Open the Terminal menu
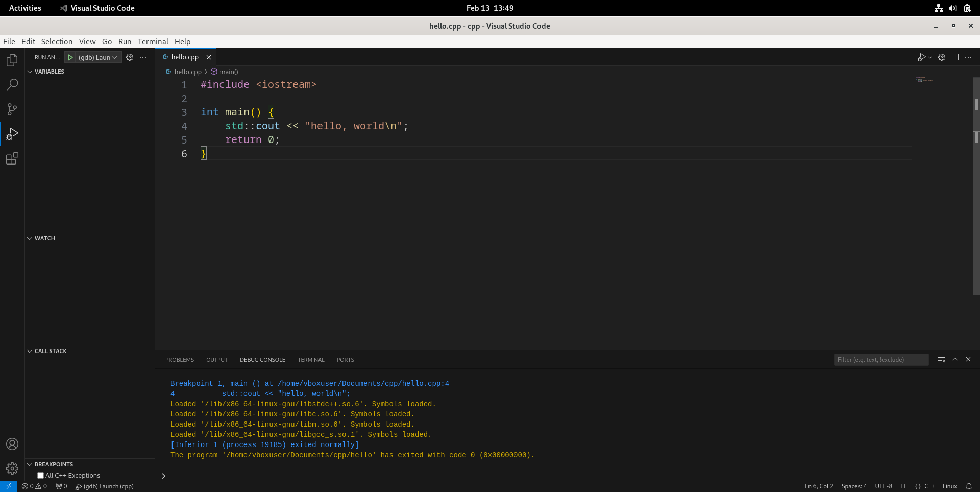 (153, 42)
